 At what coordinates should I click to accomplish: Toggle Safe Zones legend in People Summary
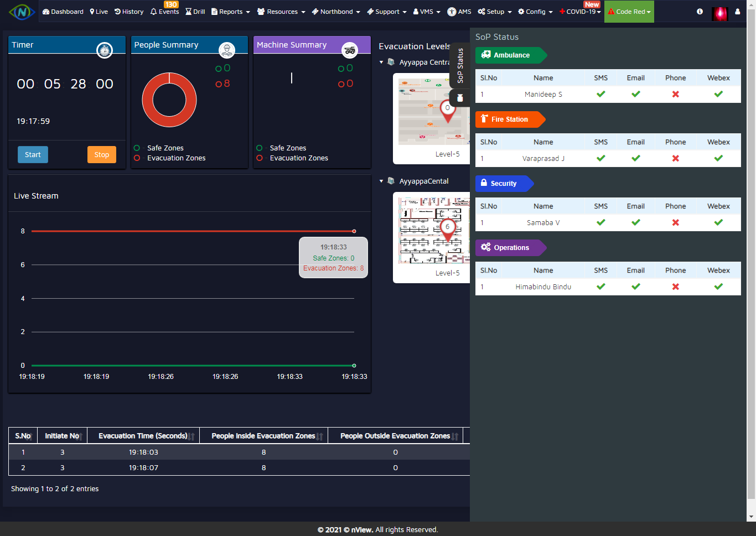[159, 148]
